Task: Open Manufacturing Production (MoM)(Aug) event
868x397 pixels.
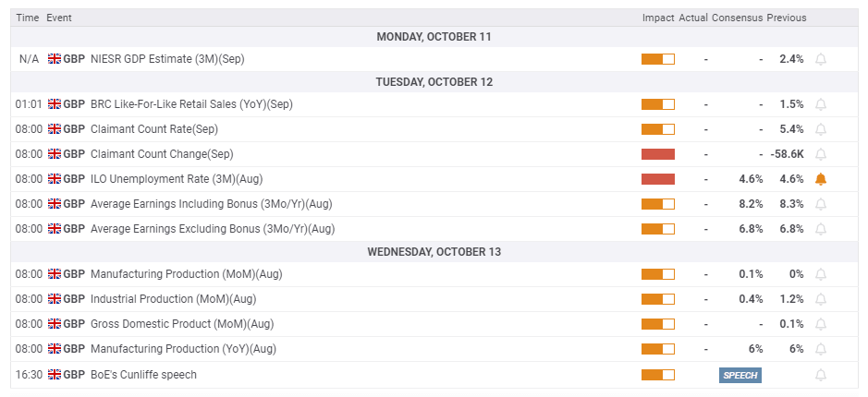Action: click(186, 274)
